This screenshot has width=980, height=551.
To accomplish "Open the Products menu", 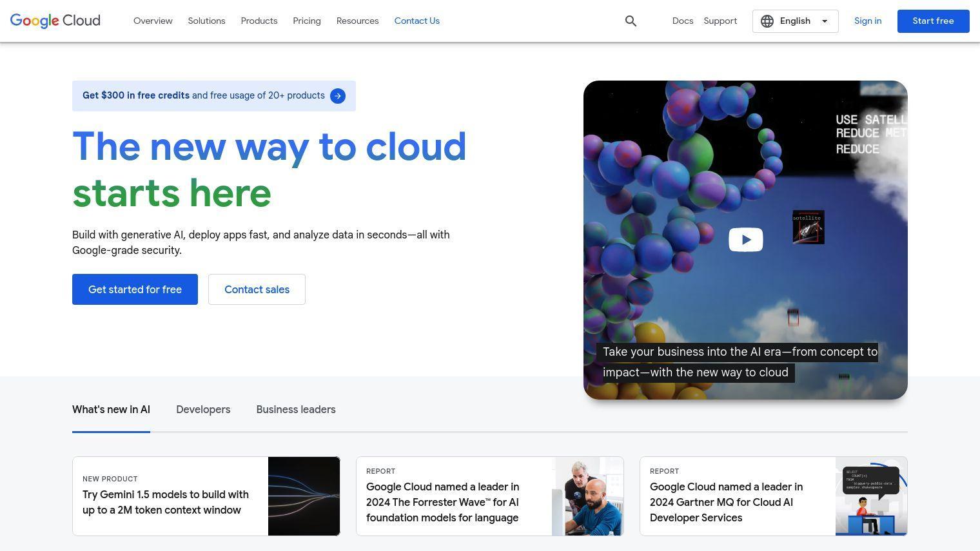I will (x=259, y=21).
